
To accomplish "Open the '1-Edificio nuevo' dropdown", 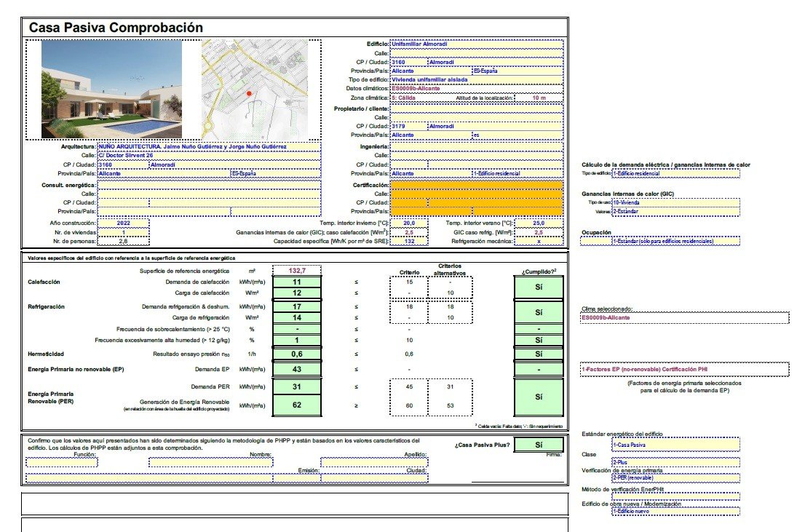I will (x=676, y=511).
